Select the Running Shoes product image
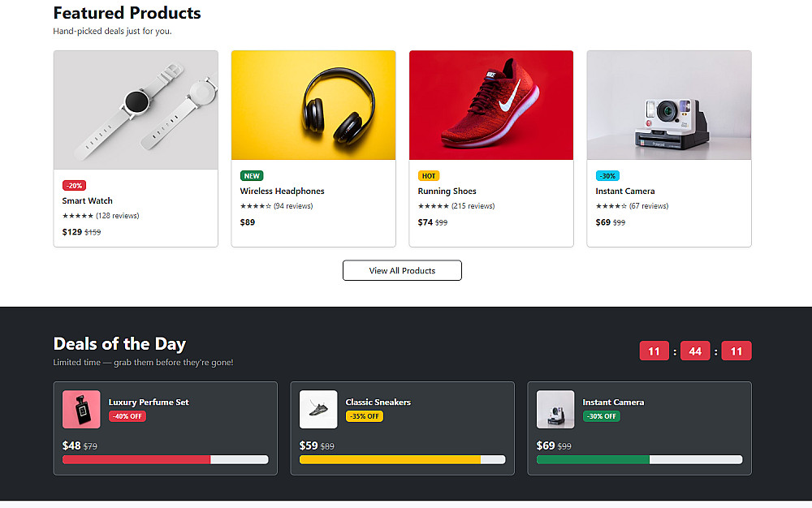 pos(491,105)
